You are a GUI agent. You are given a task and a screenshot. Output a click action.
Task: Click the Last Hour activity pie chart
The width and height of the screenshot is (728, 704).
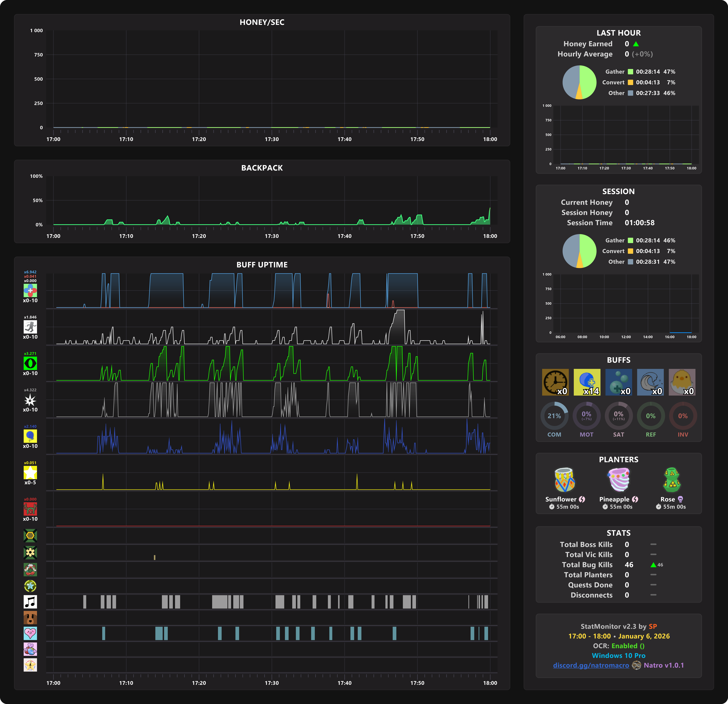click(579, 82)
